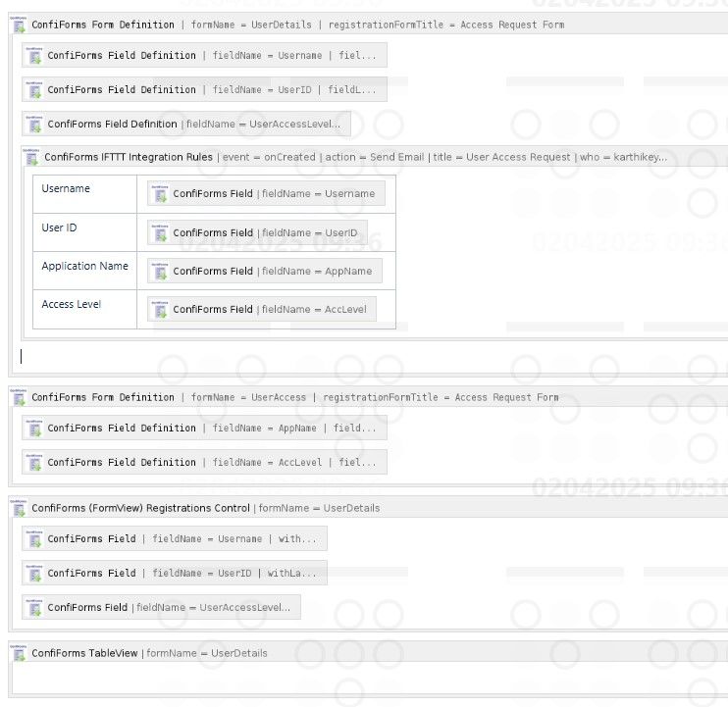Select the ConfiForms Field AccLevel macro

(262, 310)
